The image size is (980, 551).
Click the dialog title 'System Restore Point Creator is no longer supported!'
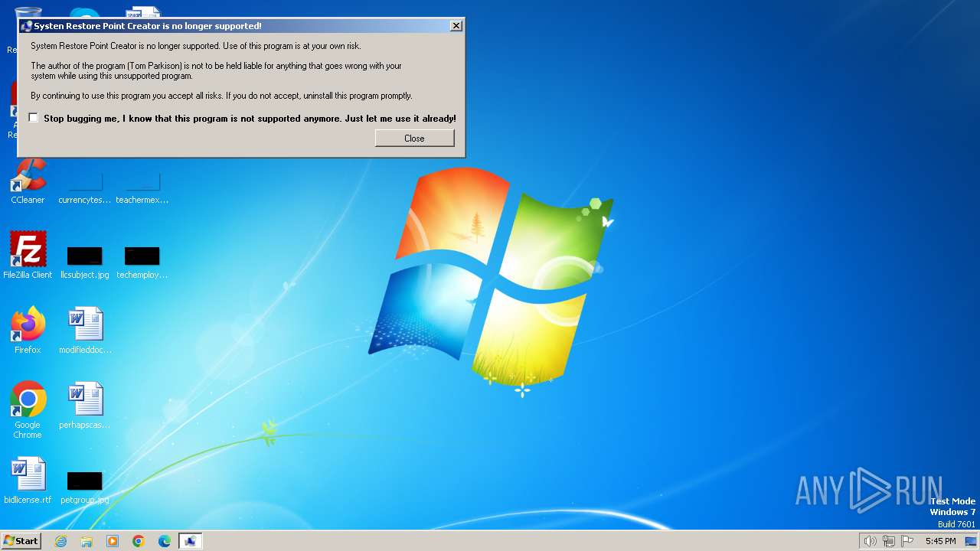(x=148, y=26)
